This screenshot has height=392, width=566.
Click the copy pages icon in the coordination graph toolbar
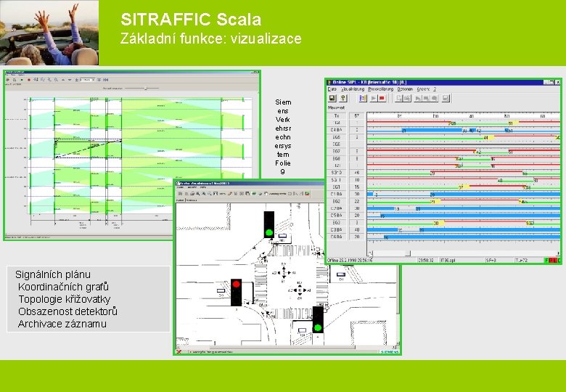point(15,80)
